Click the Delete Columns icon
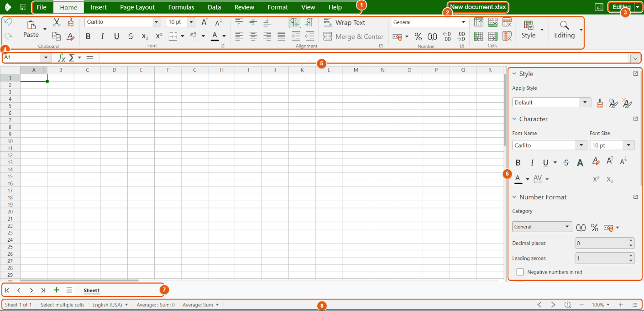Screen dimensions: 644x311 507,36
